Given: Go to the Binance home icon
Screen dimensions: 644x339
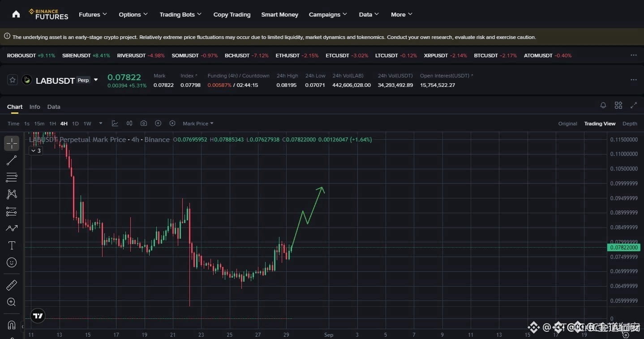Looking at the screenshot, I should coord(16,14).
